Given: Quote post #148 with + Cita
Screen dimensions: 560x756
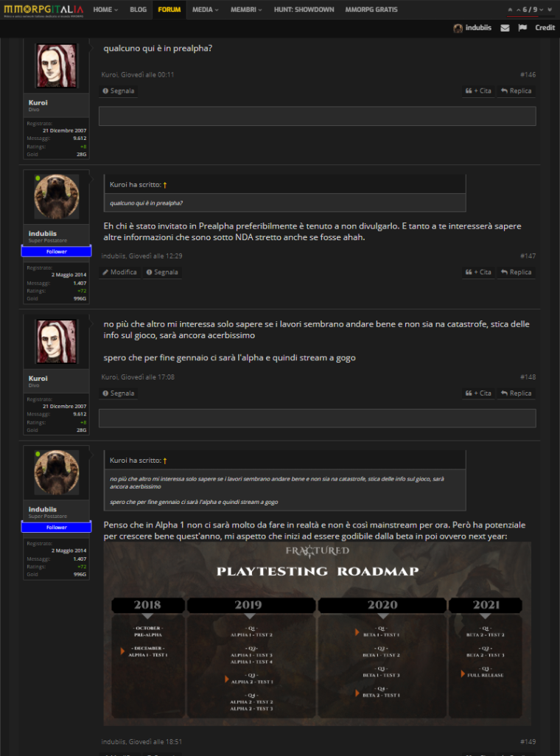Looking at the screenshot, I should click(x=478, y=393).
